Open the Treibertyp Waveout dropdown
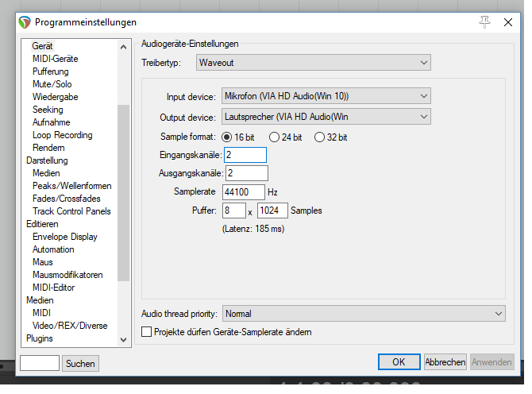532x394 pixels. pyautogui.click(x=313, y=63)
